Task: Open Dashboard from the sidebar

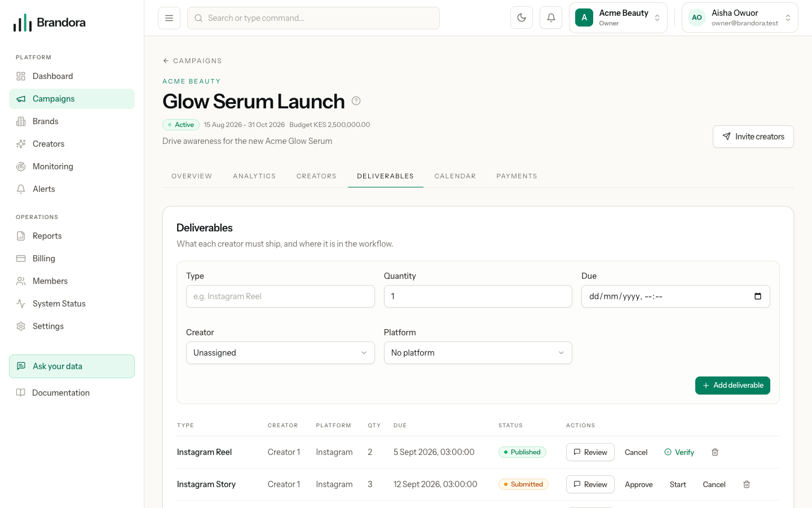Action: [72, 76]
